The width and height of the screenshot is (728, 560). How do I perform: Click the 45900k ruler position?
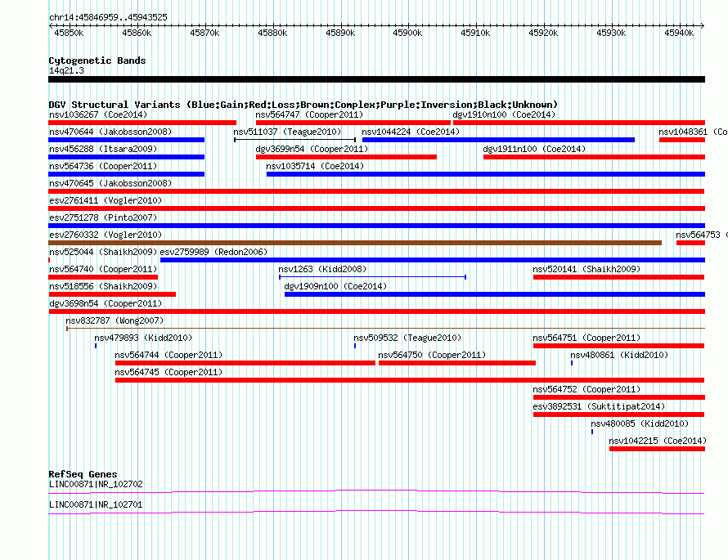coord(407,33)
